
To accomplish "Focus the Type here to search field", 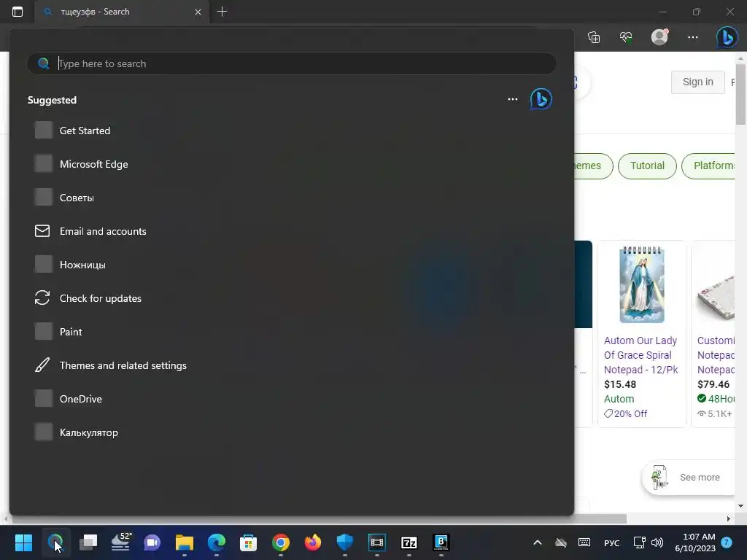I will click(292, 63).
